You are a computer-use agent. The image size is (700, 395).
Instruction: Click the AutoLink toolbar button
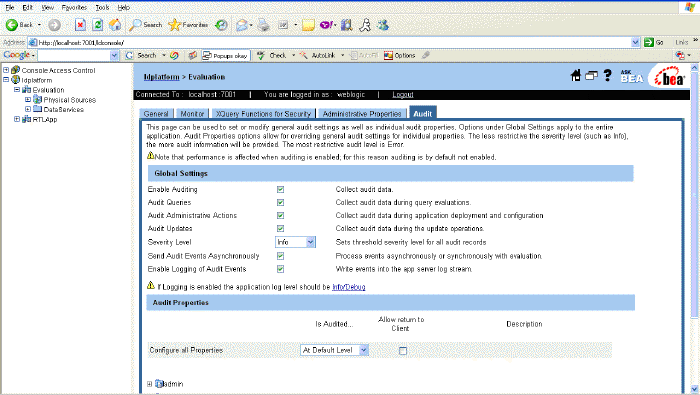point(317,55)
